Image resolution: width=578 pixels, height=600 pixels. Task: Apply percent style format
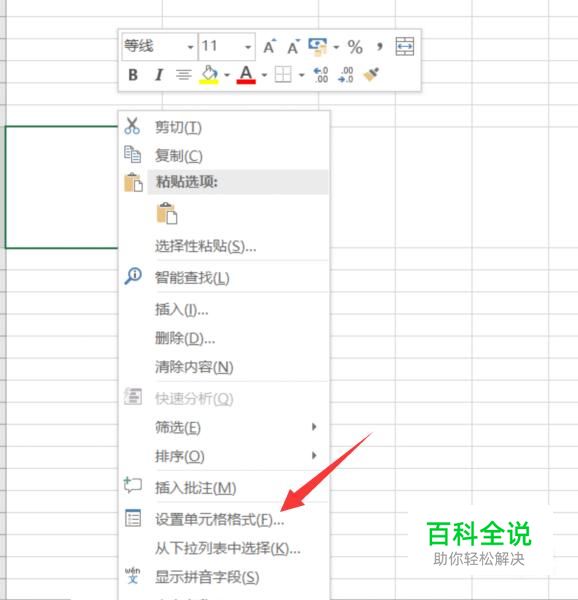click(x=355, y=47)
